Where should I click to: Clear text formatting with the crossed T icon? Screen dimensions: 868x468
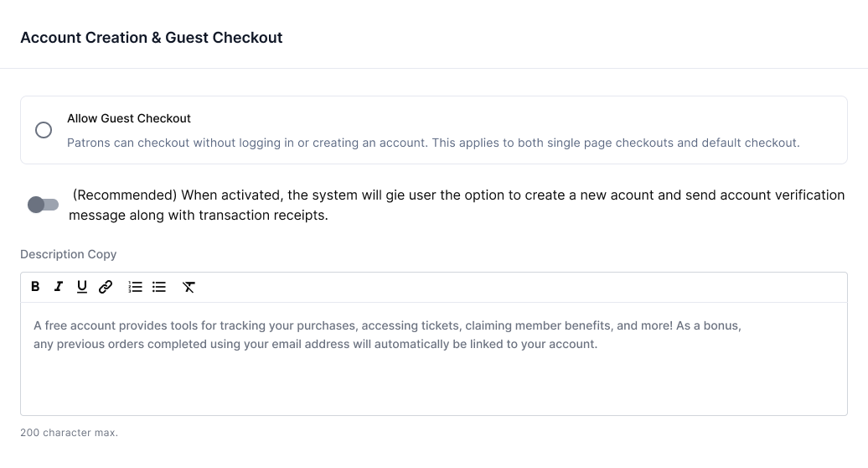[189, 287]
